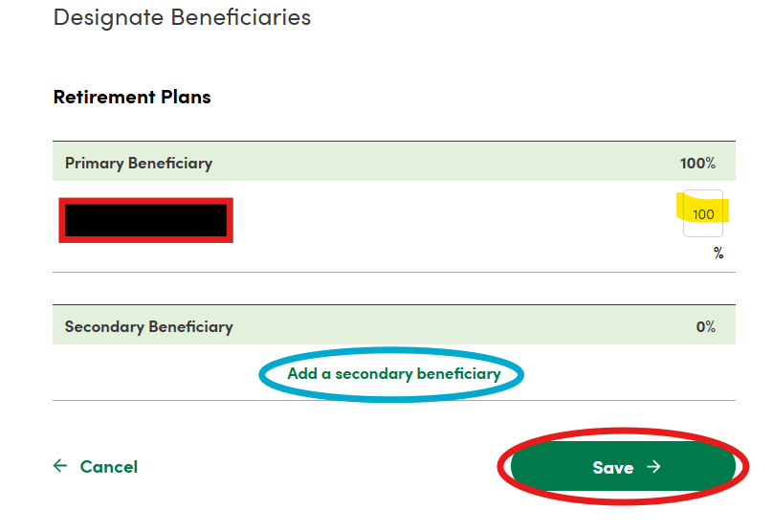Click the Secondary Beneficiary section header
The height and width of the screenshot is (532, 773).
click(x=148, y=327)
